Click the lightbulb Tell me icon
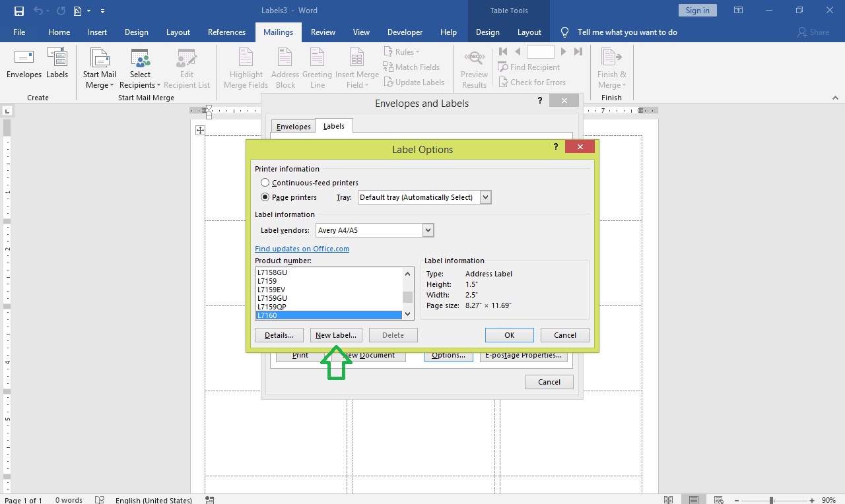The width and height of the screenshot is (845, 504). [x=564, y=32]
